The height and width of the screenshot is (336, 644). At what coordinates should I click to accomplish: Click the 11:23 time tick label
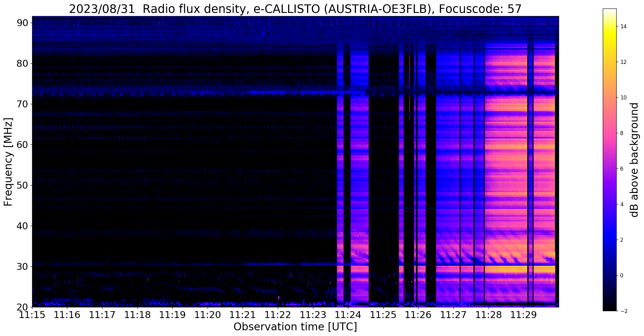tap(313, 315)
